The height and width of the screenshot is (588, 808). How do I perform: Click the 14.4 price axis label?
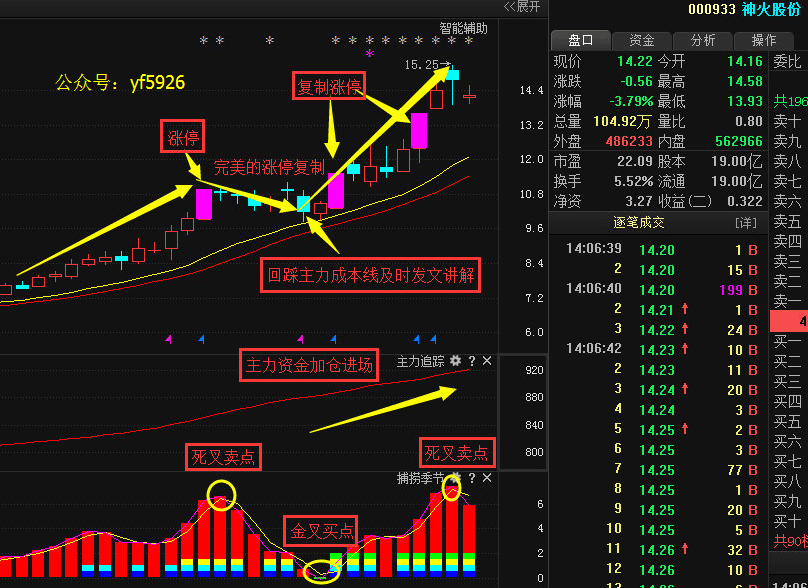pos(531,91)
